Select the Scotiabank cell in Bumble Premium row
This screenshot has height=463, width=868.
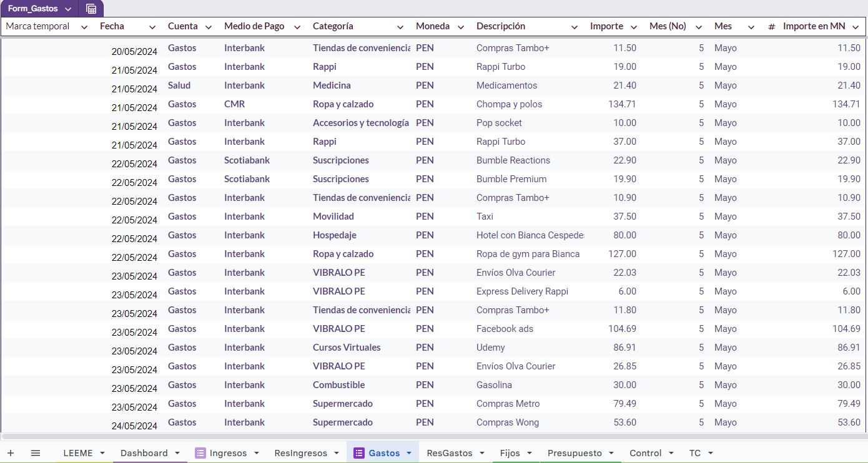coord(247,179)
